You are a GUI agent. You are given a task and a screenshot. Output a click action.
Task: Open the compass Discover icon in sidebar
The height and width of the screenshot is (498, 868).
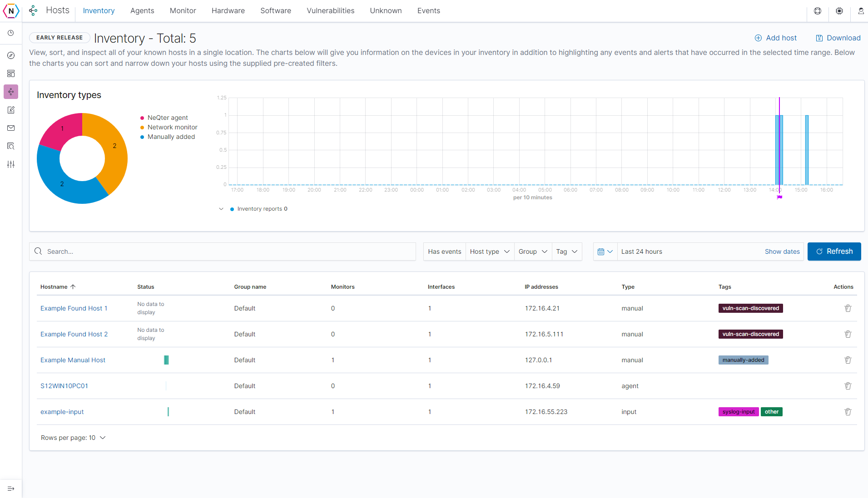pos(11,55)
